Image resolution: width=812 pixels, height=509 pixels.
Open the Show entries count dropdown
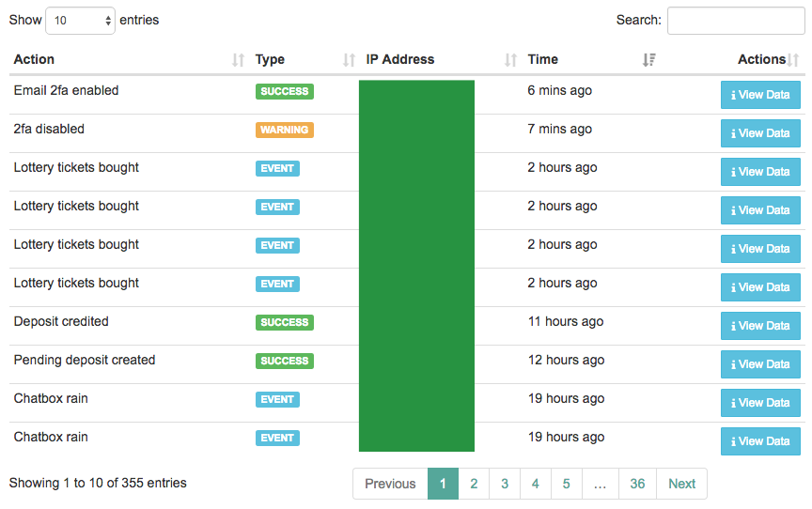click(x=80, y=21)
